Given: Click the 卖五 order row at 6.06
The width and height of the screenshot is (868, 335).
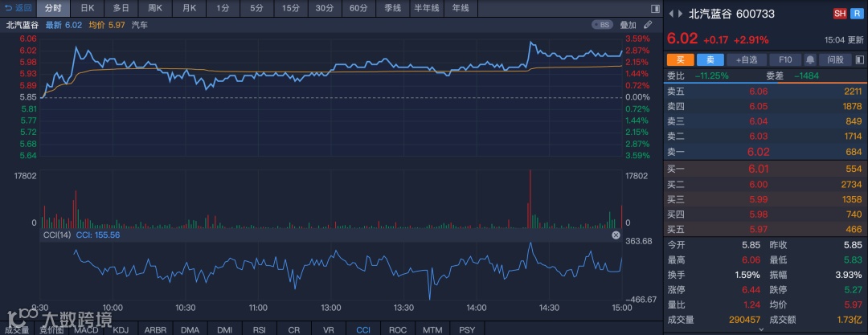Looking at the screenshot, I should pyautogui.click(x=765, y=92).
